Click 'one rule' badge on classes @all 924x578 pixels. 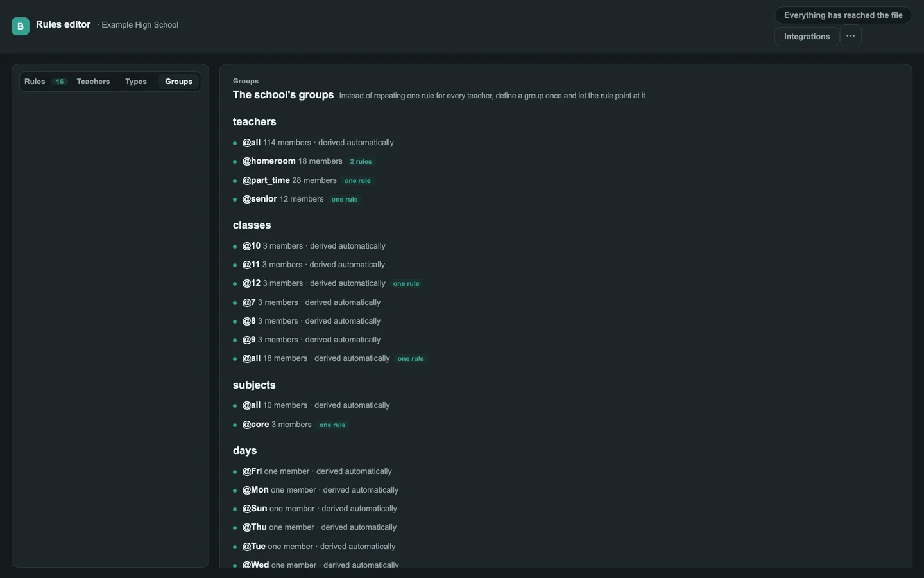click(x=411, y=359)
